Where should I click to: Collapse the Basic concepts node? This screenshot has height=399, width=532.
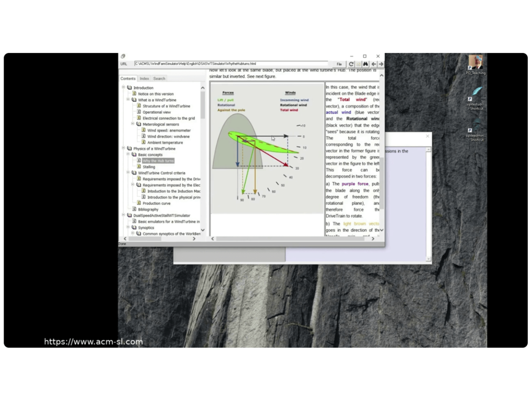tap(128, 154)
